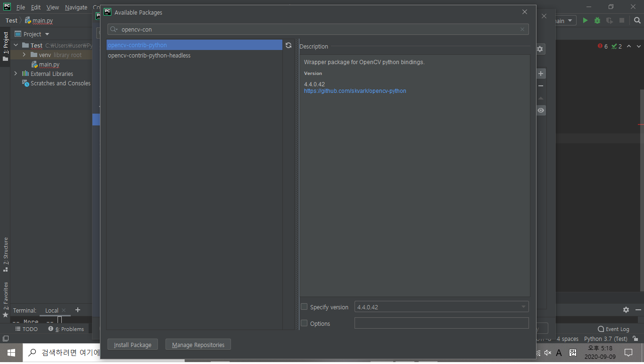Open the 1: Project side tab
644x364 pixels.
pyautogui.click(x=6, y=46)
